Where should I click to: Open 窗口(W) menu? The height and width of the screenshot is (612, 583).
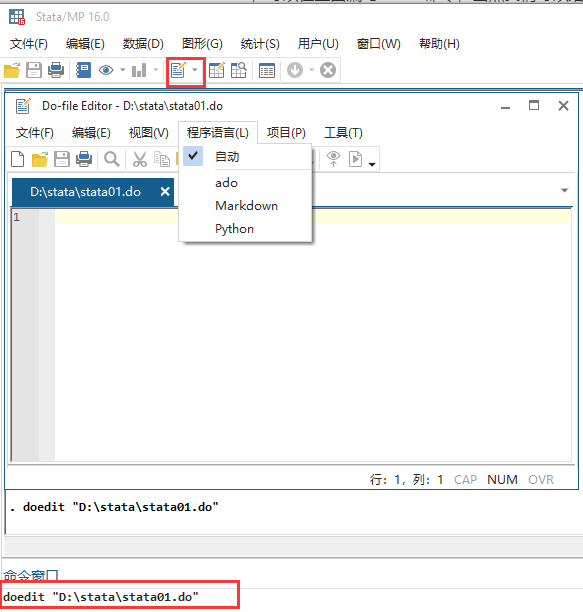click(379, 44)
